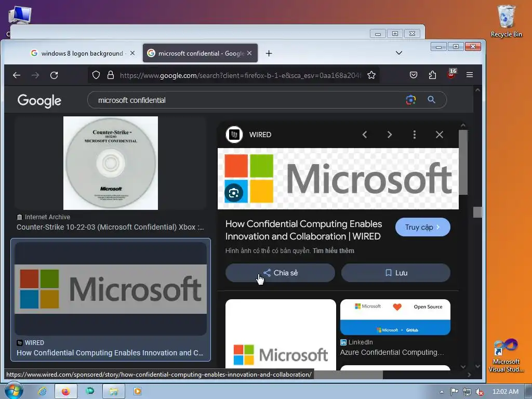
Task: Click the Lưu save button
Action: pyautogui.click(x=396, y=273)
